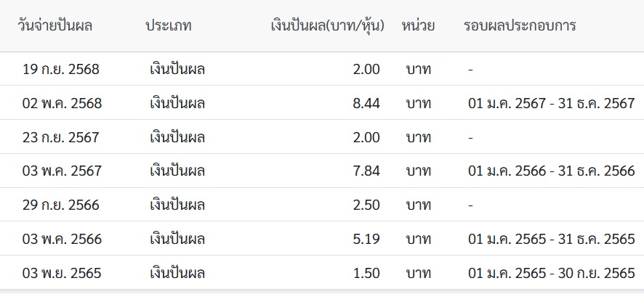This screenshot has width=644, height=294.
Task: Click the 5.19 dividend amount
Action: click(x=366, y=239)
